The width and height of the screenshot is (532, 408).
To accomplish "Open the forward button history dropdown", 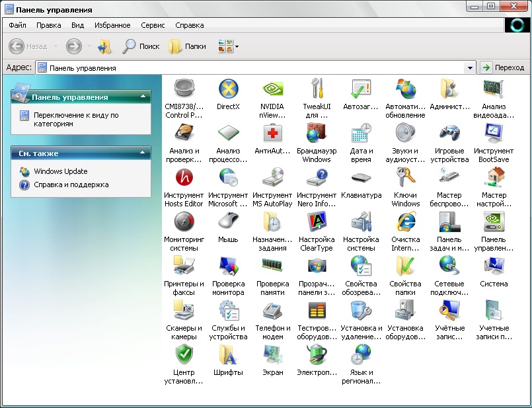I will pyautogui.click(x=89, y=46).
